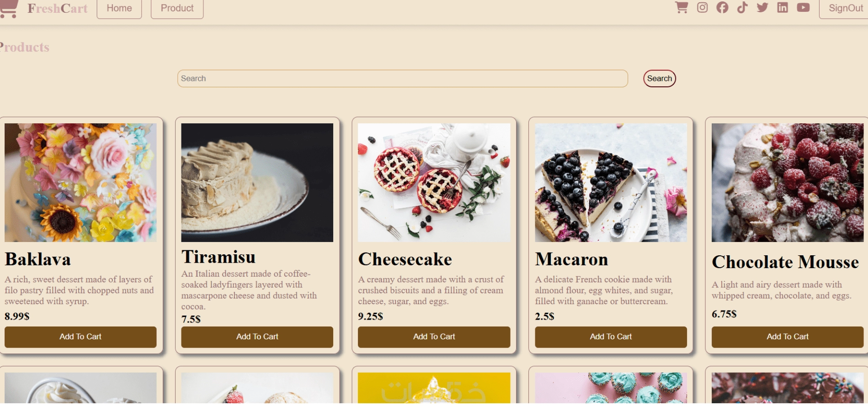868x411 pixels.
Task: Add Macaron to cart
Action: (x=611, y=337)
